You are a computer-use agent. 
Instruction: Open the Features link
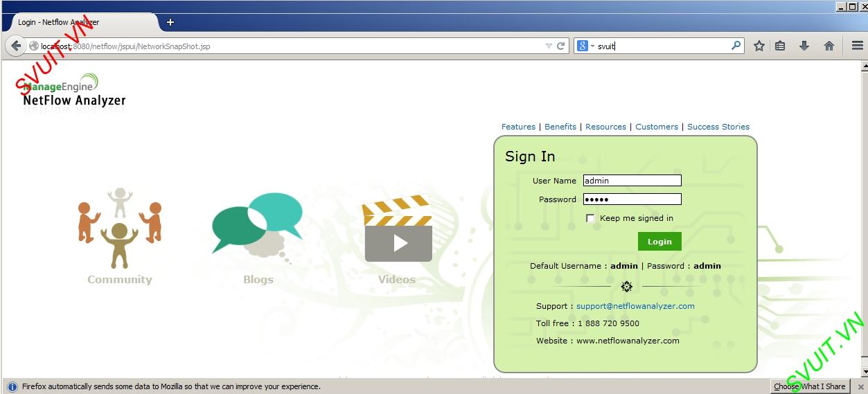(518, 127)
